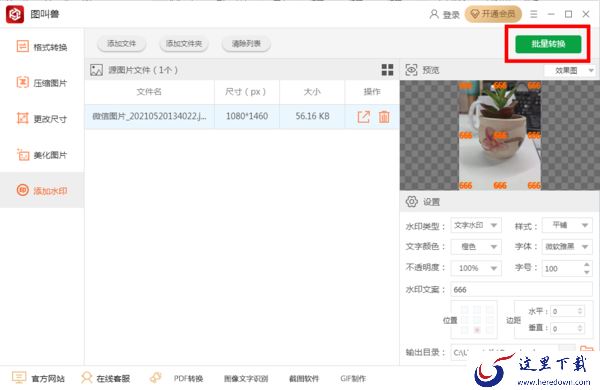Screen dimensions: 600x390
Task: Open the 水印类型 watermark type dropdown
Action: [x=476, y=225]
